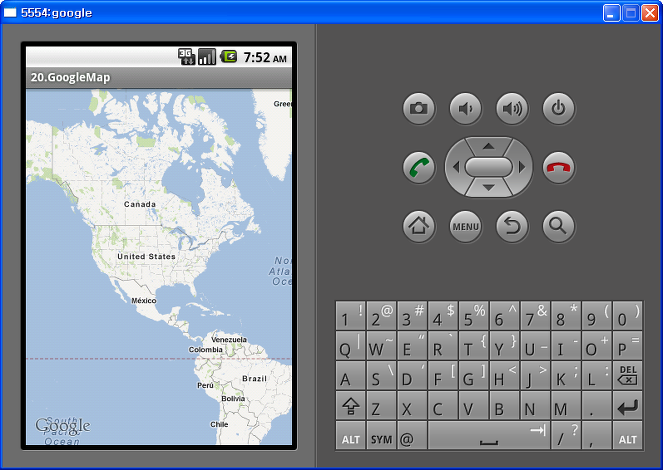Click the shift arrow key
The image size is (663, 470).
tap(351, 406)
